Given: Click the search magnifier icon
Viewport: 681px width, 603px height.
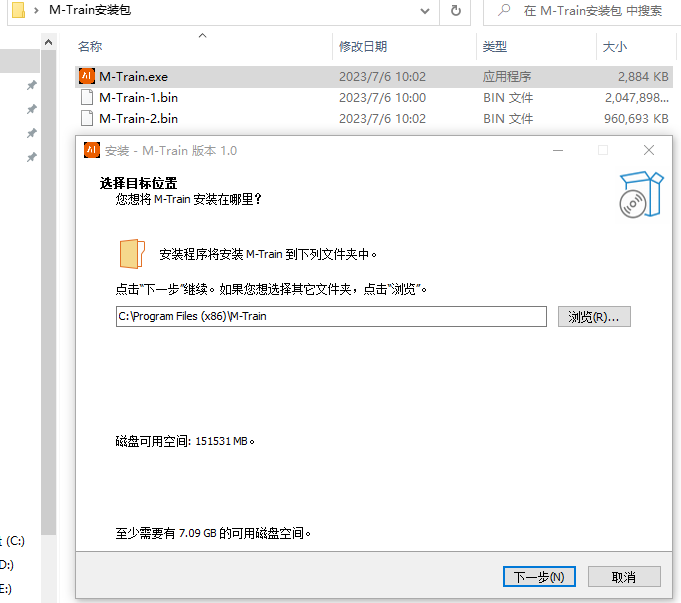Looking at the screenshot, I should pyautogui.click(x=504, y=10).
